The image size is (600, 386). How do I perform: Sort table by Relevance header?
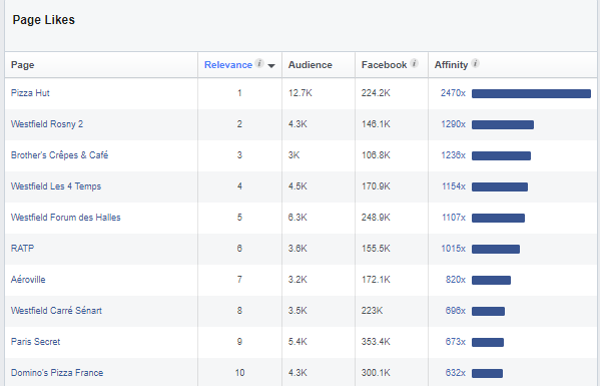point(228,65)
